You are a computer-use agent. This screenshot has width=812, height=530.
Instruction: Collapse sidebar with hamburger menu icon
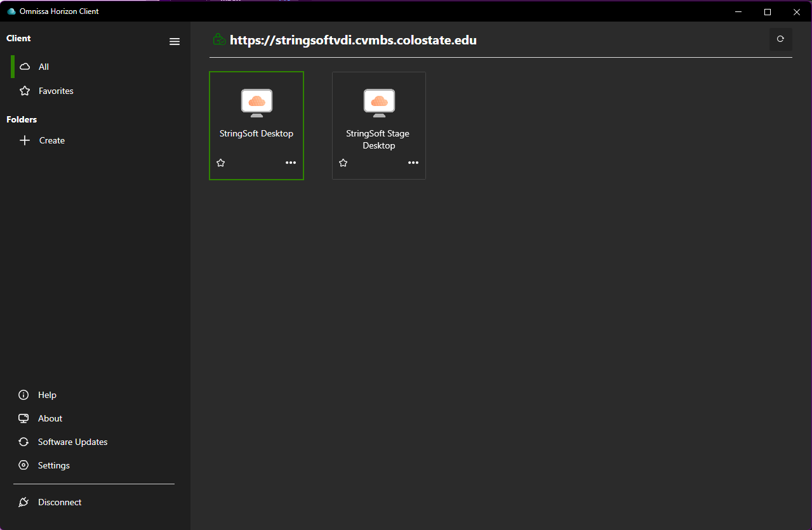pyautogui.click(x=175, y=41)
